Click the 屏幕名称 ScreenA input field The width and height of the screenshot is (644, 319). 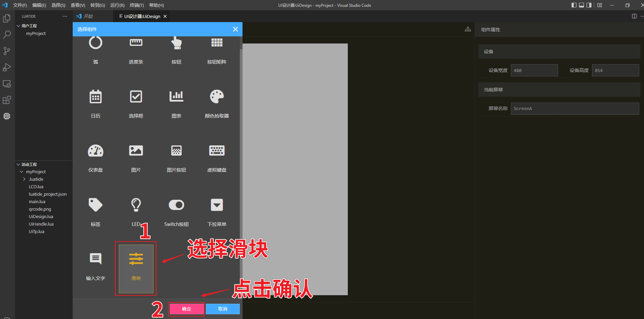pos(574,108)
